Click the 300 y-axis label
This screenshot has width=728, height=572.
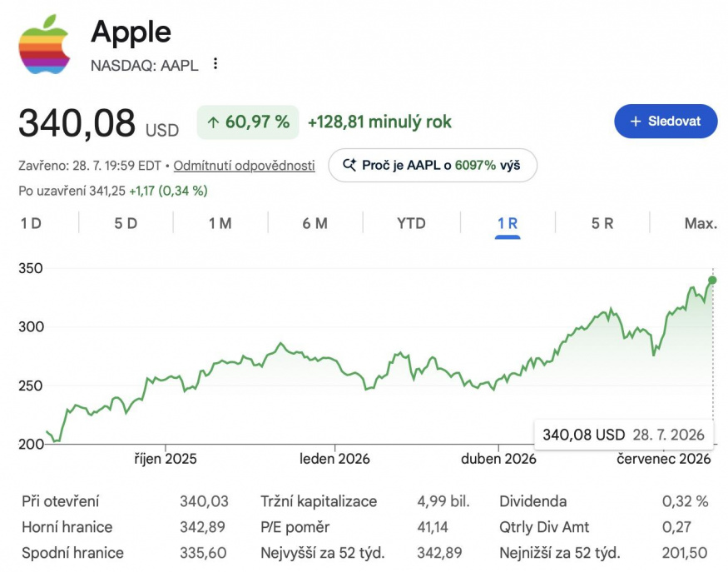coord(31,326)
